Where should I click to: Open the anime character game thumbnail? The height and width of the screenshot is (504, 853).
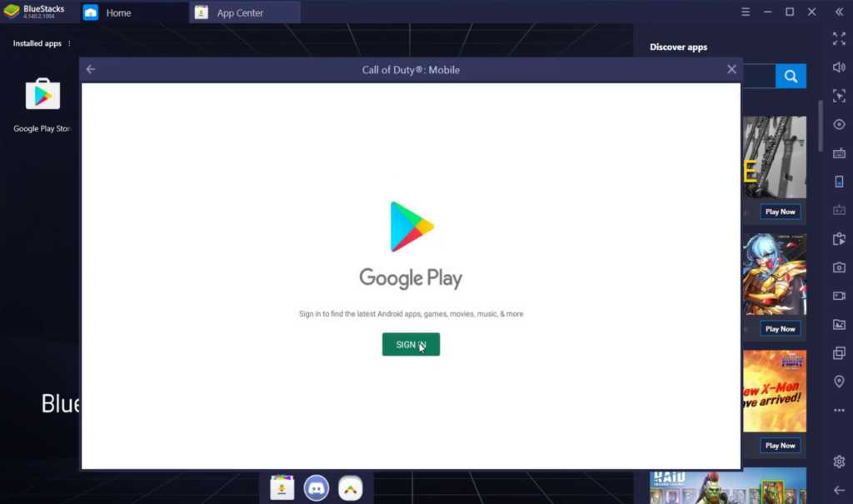(x=774, y=274)
